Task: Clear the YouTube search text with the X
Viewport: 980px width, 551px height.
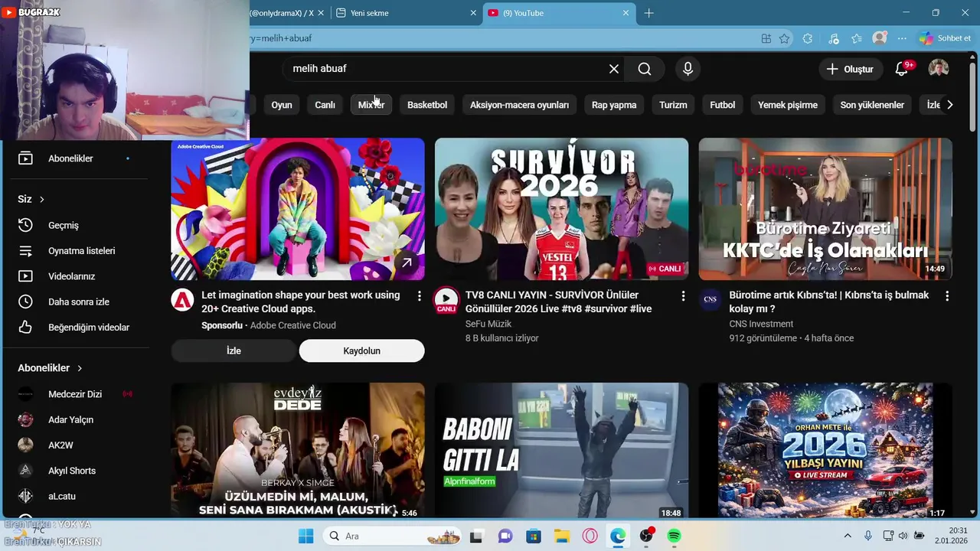Action: pyautogui.click(x=614, y=69)
